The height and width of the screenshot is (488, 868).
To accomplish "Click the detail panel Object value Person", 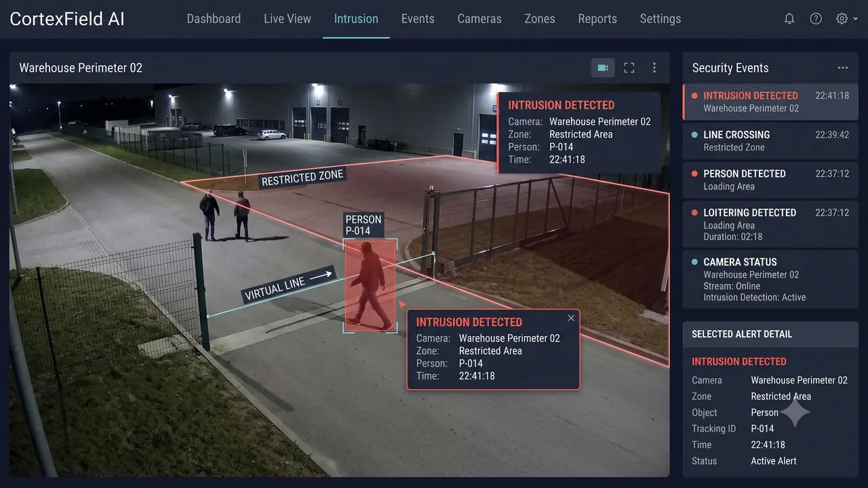I will point(765,412).
